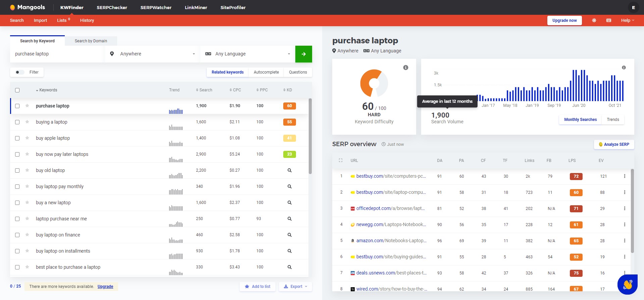
Task: Switch to Autocomplete tab
Action: coord(266,72)
